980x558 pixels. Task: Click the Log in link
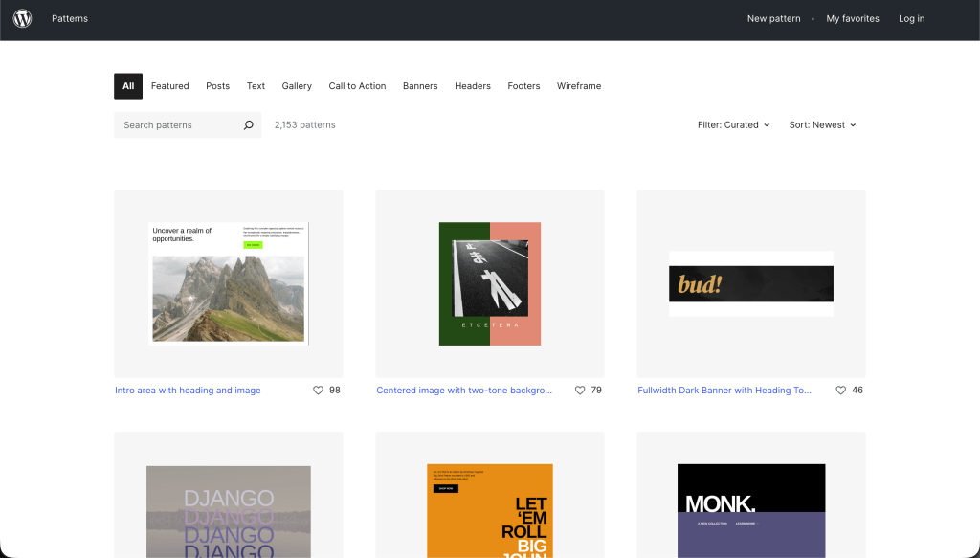point(911,19)
